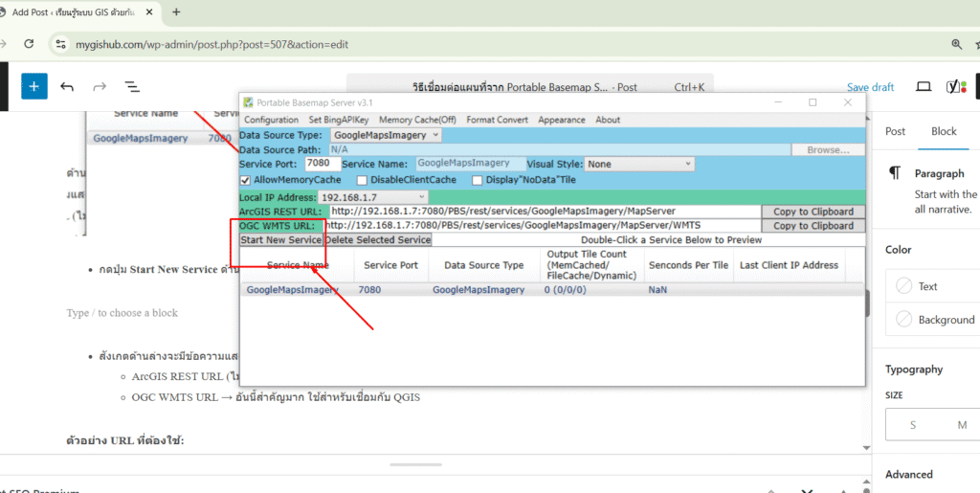Click the WordPress block inserter plus button

[x=34, y=86]
